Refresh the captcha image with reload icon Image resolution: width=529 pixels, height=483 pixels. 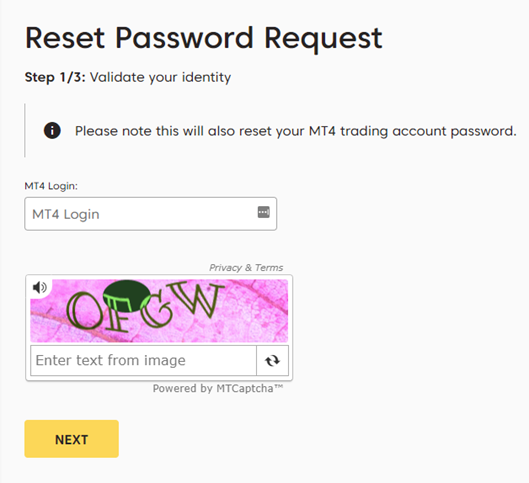pyautogui.click(x=272, y=361)
